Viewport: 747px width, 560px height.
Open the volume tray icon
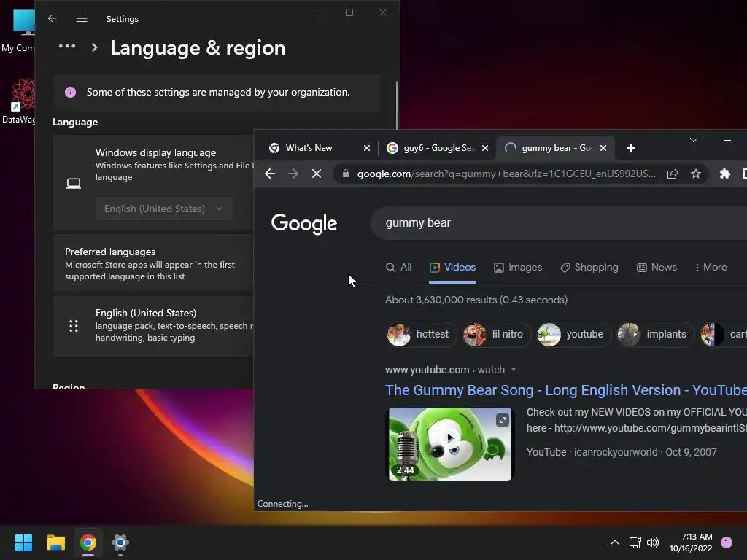tap(653, 542)
